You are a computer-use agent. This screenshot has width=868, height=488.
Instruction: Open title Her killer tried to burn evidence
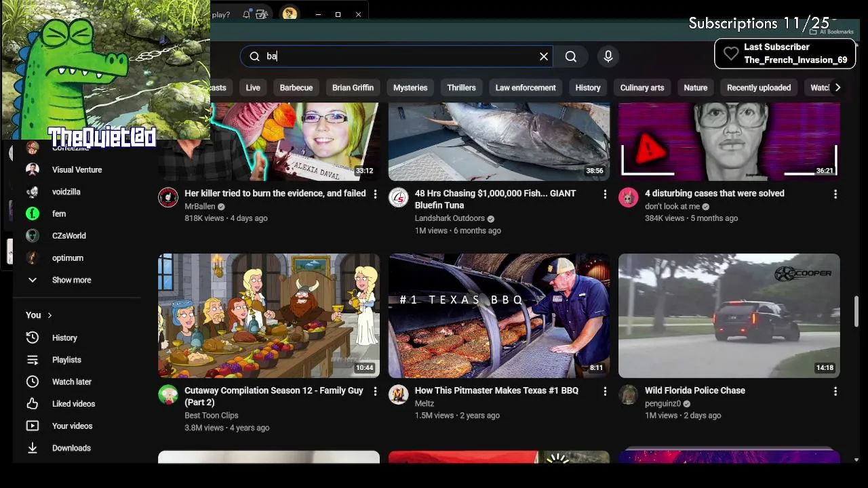pyautogui.click(x=275, y=193)
